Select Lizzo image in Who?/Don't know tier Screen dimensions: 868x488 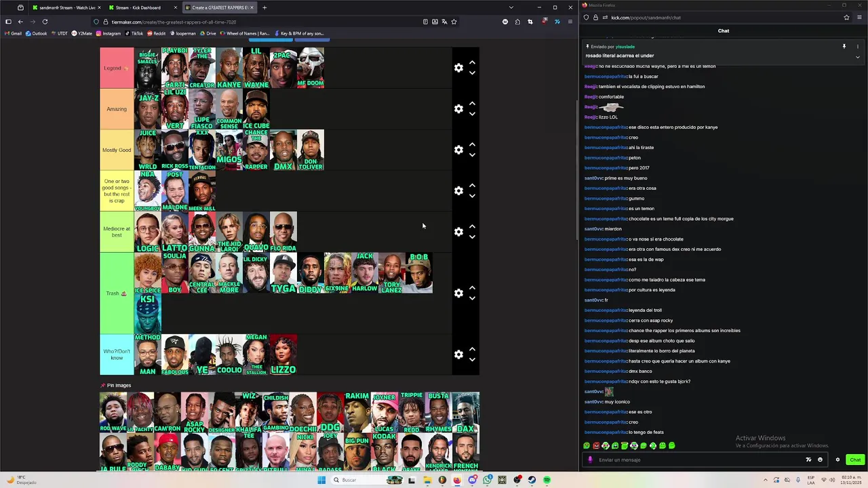pyautogui.click(x=283, y=354)
